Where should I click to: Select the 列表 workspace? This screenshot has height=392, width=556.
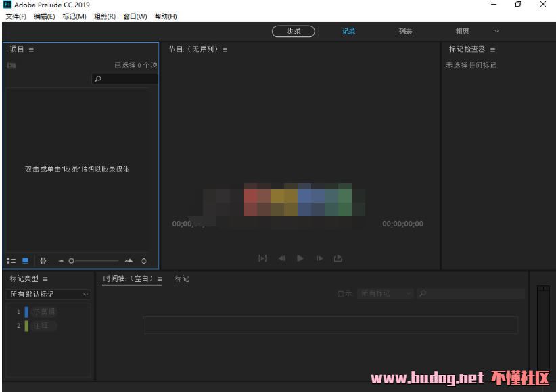tap(405, 31)
